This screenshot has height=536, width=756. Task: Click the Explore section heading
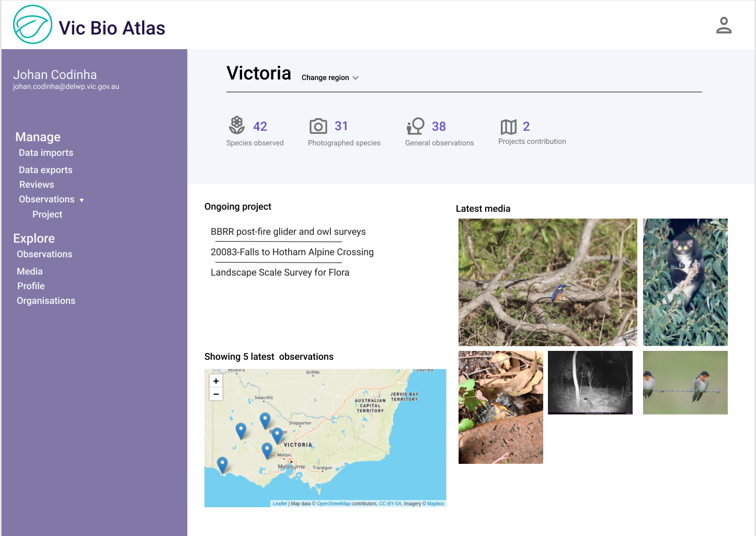click(34, 238)
